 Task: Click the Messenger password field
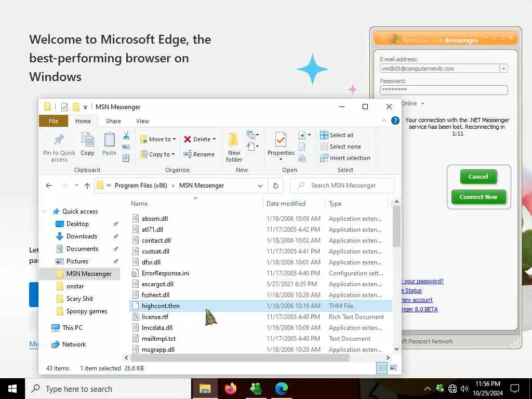click(x=444, y=90)
